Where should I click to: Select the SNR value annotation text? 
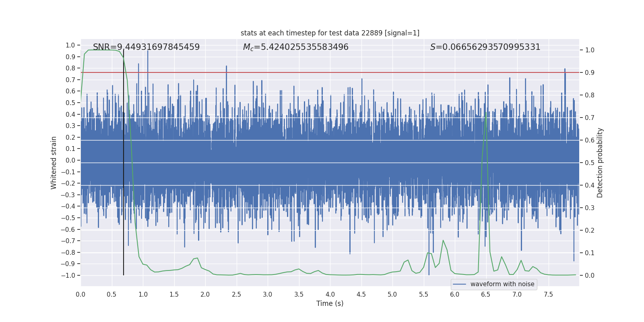coord(146,47)
